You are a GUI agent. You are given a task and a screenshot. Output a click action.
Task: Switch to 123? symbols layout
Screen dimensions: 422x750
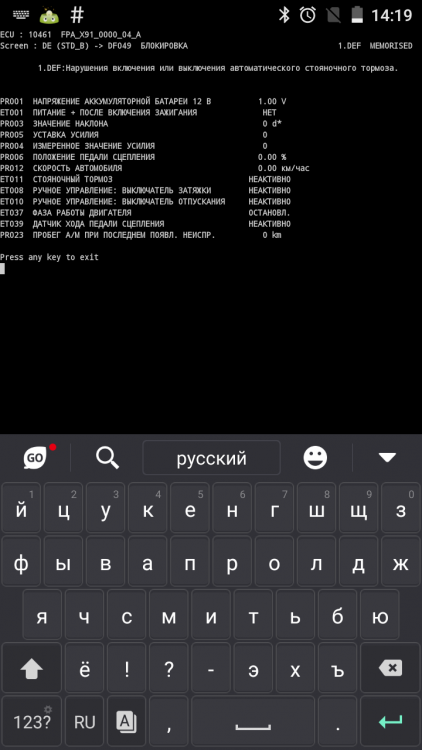tap(32, 722)
